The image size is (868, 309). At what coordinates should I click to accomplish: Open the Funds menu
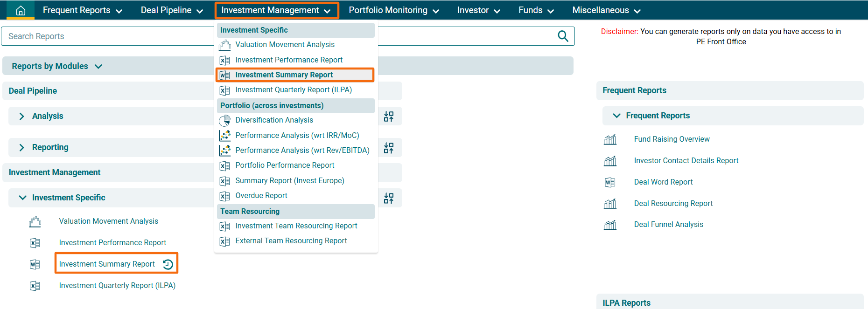pos(536,10)
